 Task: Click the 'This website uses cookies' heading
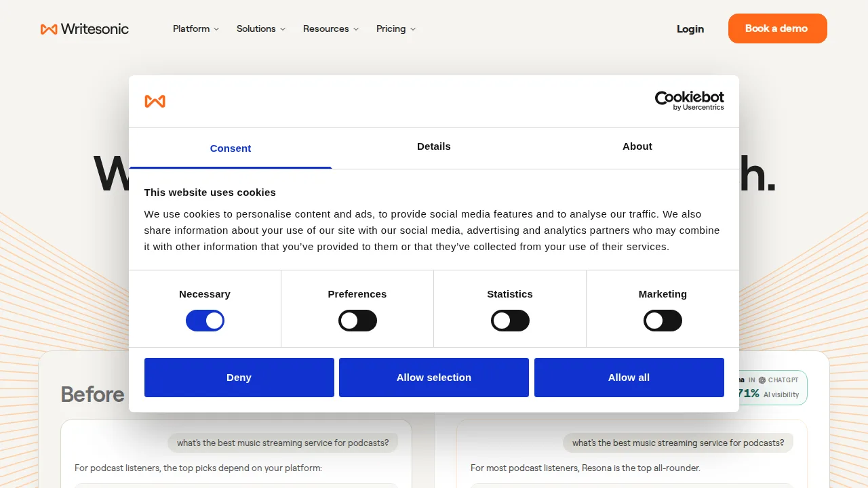(210, 192)
